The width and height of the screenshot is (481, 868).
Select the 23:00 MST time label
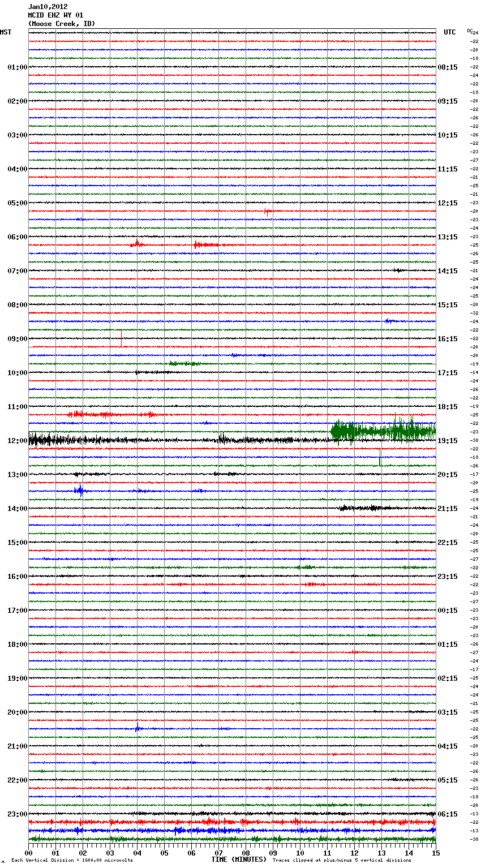click(x=17, y=814)
